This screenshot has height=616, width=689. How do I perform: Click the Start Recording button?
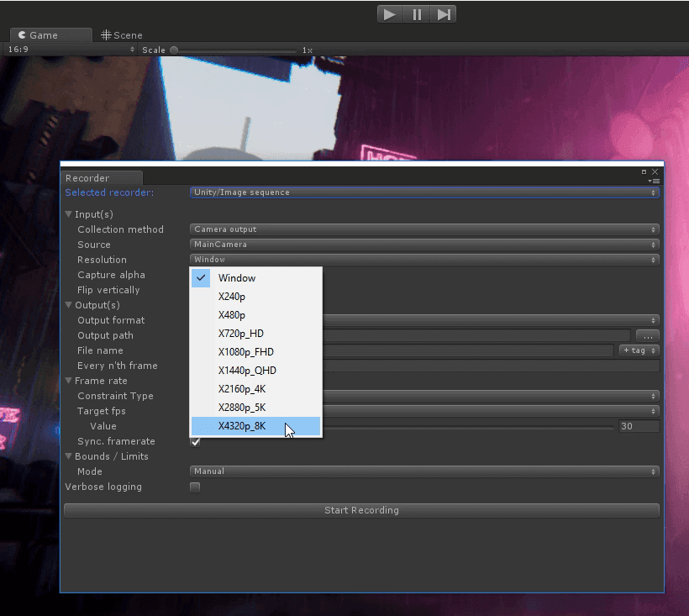(361, 511)
